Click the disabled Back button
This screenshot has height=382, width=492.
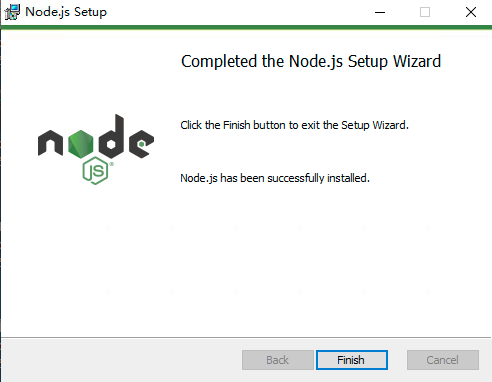click(278, 360)
